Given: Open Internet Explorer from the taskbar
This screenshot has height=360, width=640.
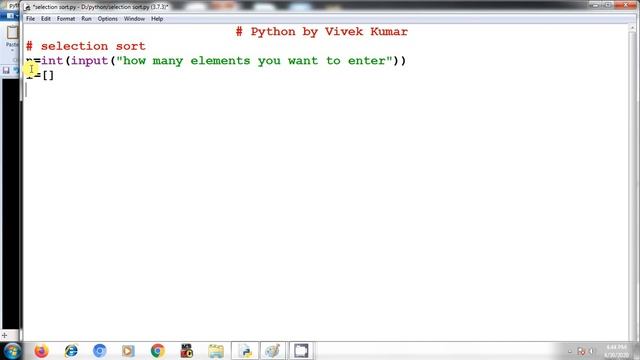Looking at the screenshot, I should [x=71, y=351].
